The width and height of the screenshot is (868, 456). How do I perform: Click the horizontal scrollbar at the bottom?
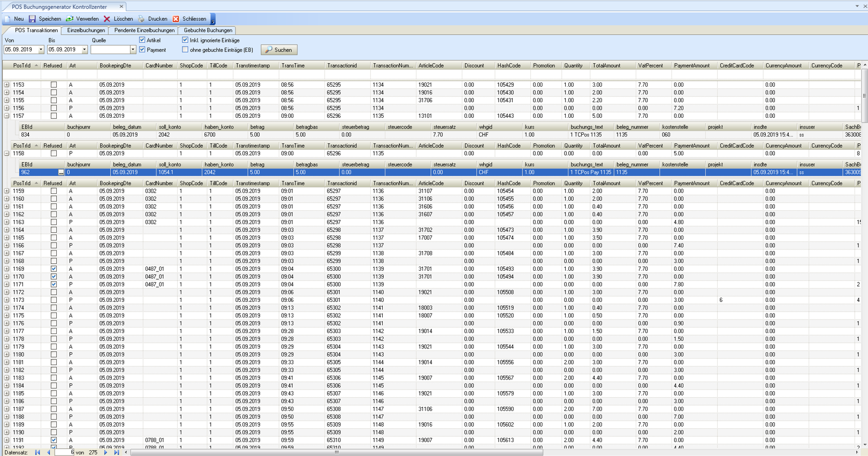336,452
